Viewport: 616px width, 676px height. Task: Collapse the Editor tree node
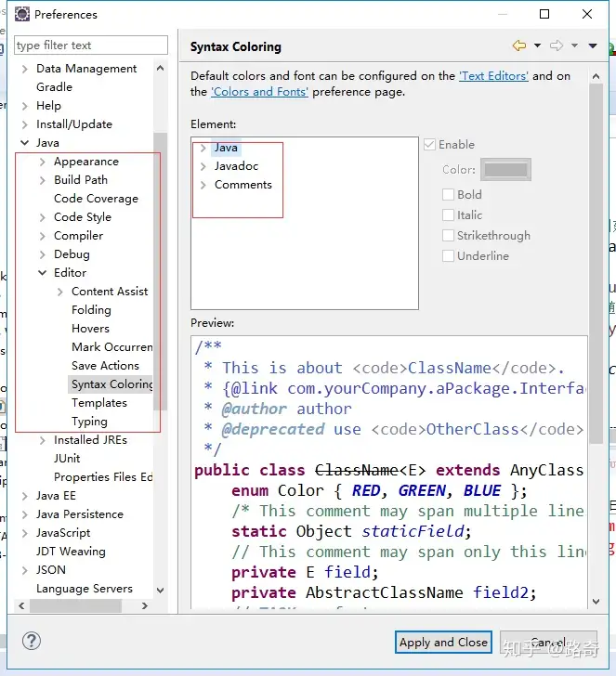43,273
